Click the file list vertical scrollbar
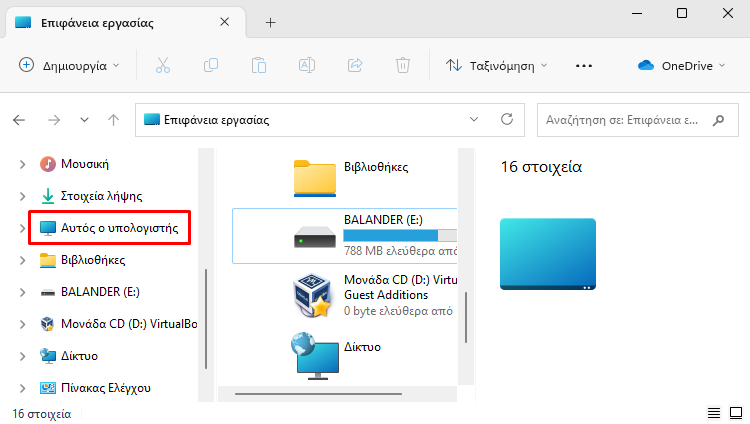The height and width of the screenshot is (424, 750). pos(466,317)
